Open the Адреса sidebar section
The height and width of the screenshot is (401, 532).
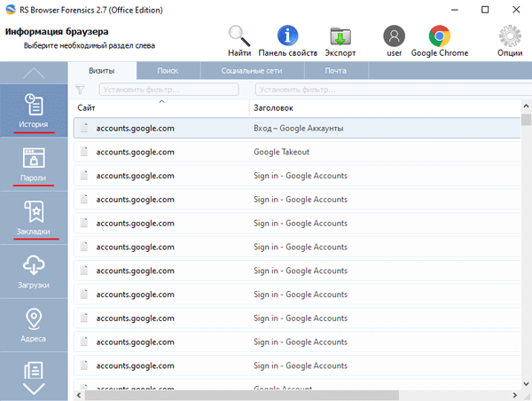tap(34, 325)
